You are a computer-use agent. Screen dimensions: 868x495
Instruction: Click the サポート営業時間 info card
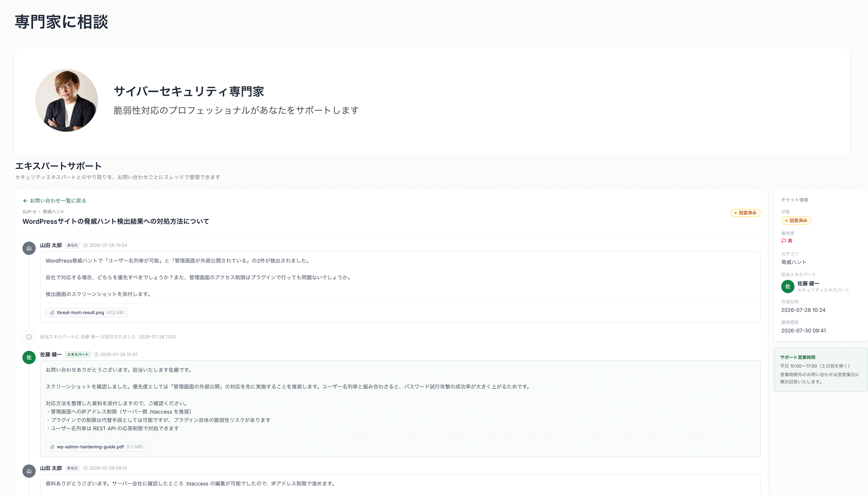click(821, 370)
